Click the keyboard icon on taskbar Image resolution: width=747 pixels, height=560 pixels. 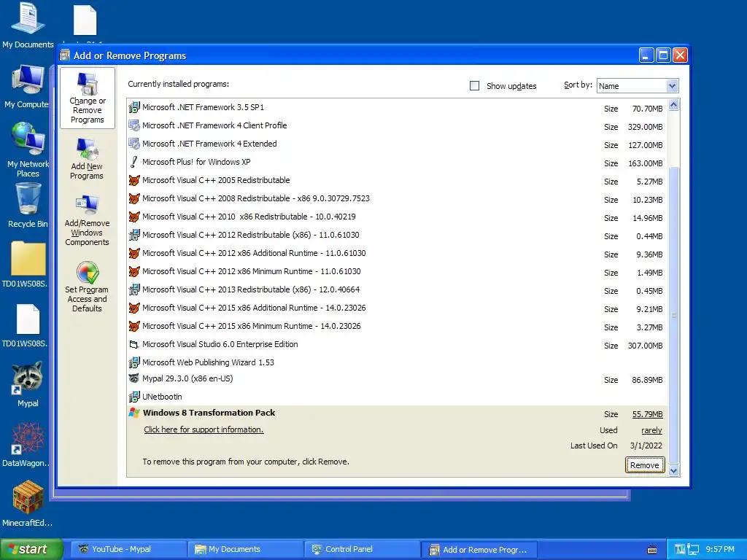(x=652, y=550)
